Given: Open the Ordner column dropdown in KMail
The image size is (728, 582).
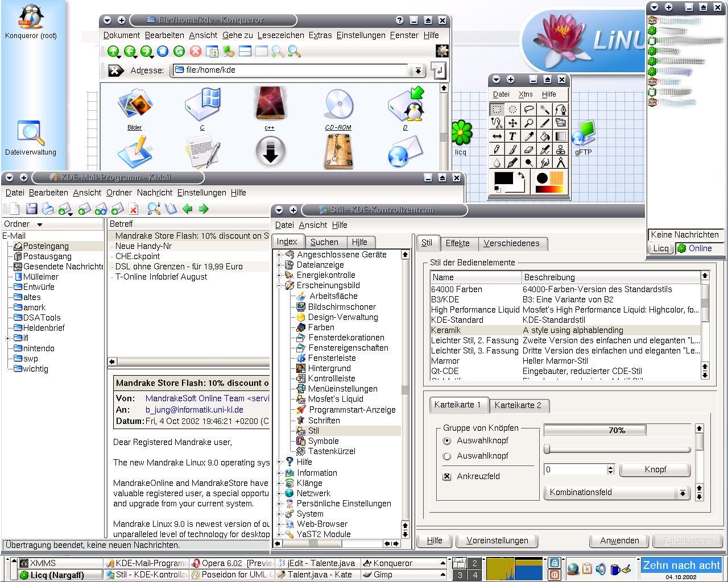Looking at the screenshot, I should tap(40, 225).
